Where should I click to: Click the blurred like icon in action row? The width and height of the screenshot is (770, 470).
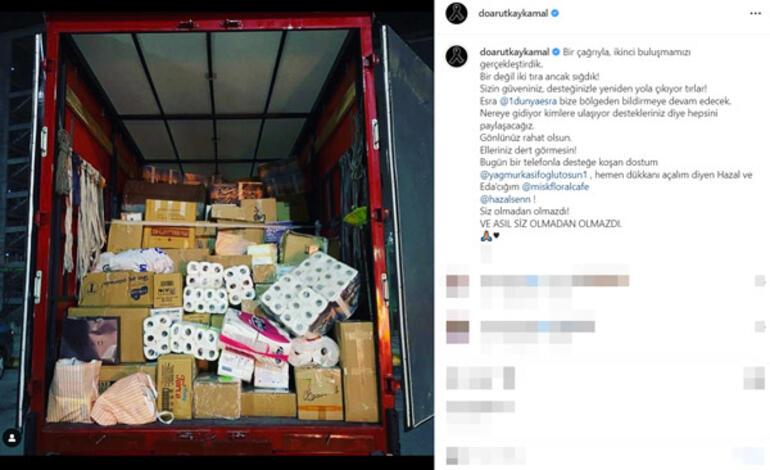pyautogui.click(x=456, y=378)
